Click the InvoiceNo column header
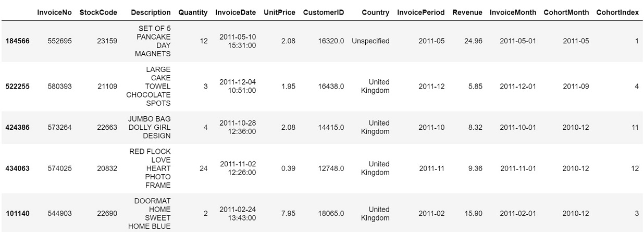The width and height of the screenshot is (644, 232). [x=54, y=12]
